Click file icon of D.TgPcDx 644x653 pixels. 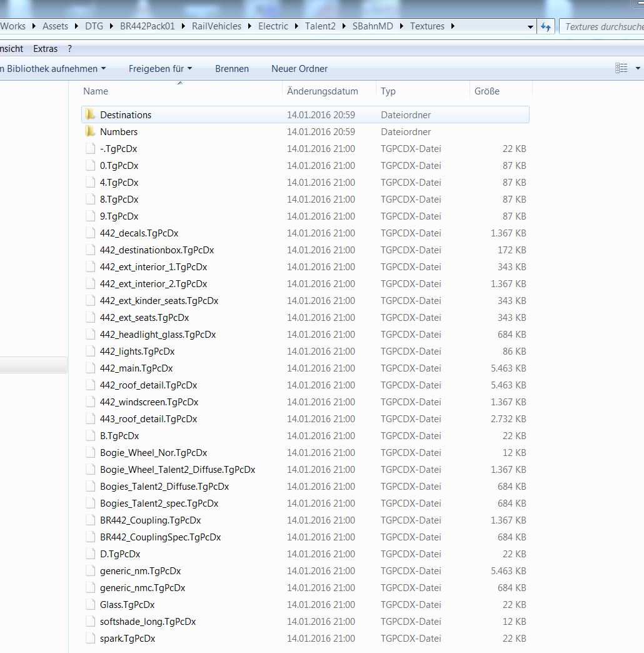90,554
